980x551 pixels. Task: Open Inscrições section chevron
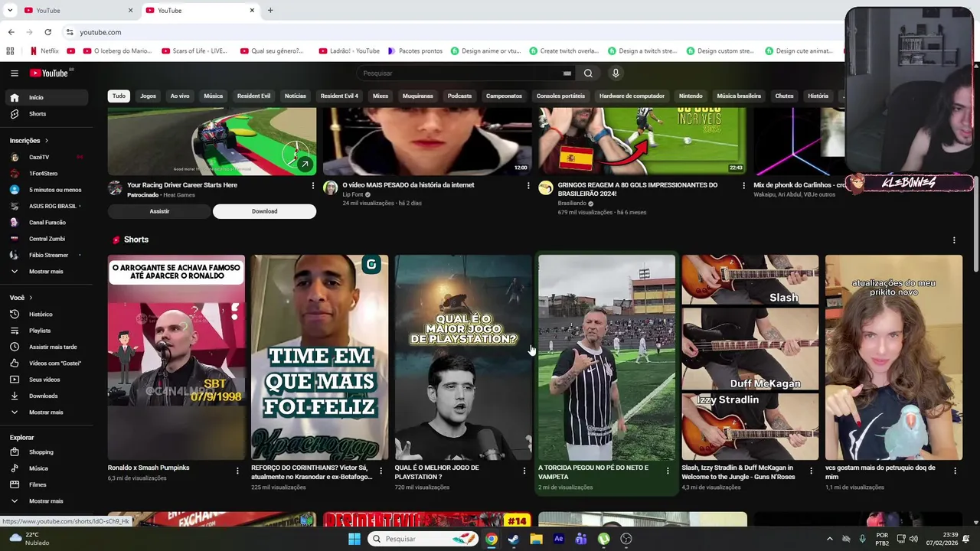pos(47,141)
